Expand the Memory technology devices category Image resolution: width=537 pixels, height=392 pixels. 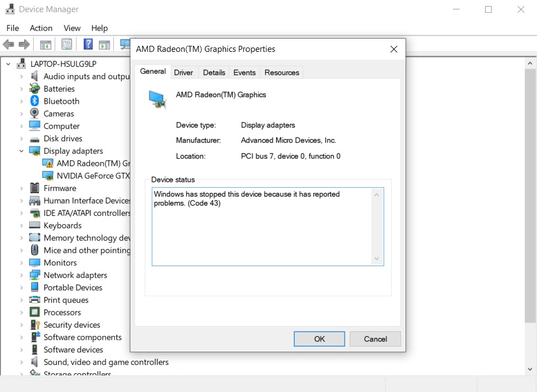pos(21,238)
